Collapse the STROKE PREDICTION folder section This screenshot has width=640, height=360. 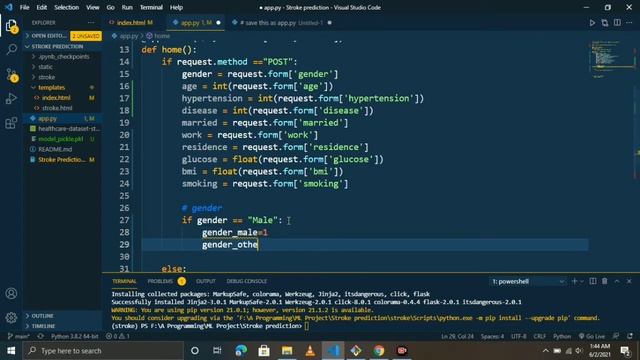pyautogui.click(x=57, y=47)
